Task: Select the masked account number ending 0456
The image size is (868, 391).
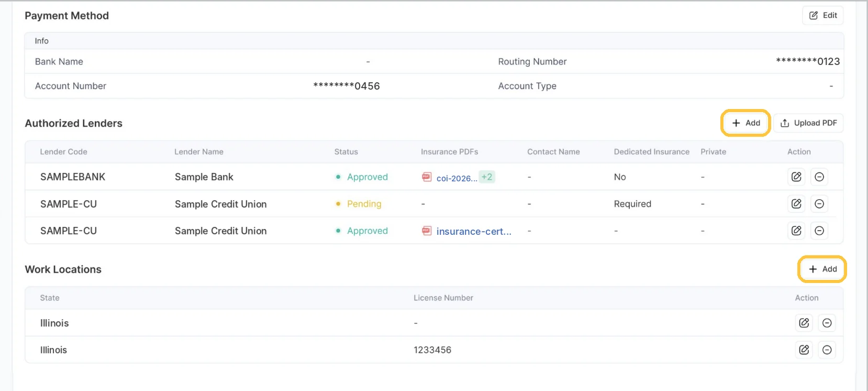Action: click(347, 86)
